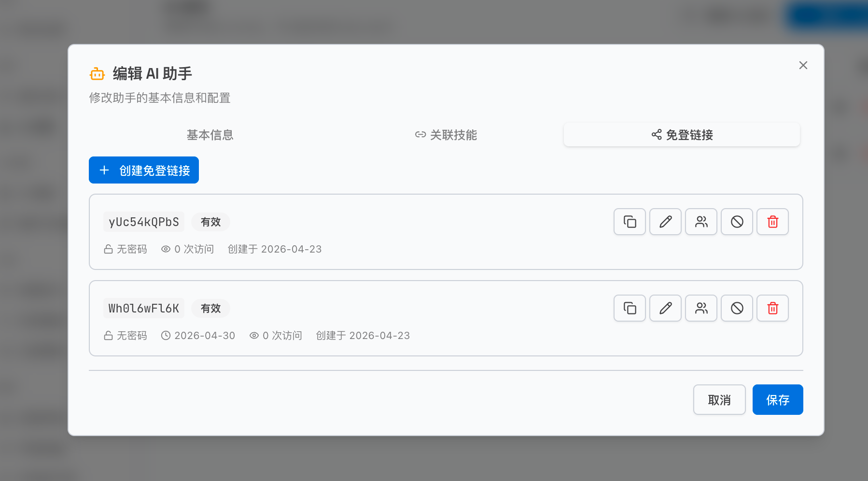Edit the Wh0l6wFl6K link settings
Screen dimensions: 868x481
(665, 308)
